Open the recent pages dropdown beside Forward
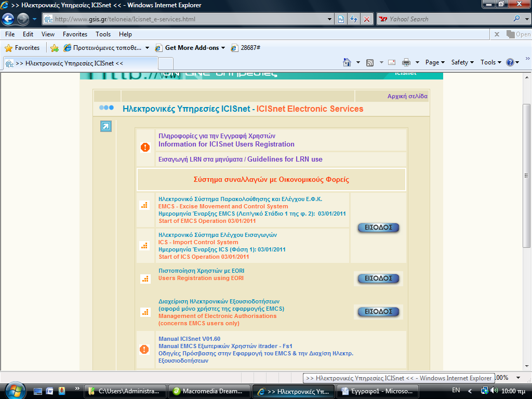 [x=34, y=19]
